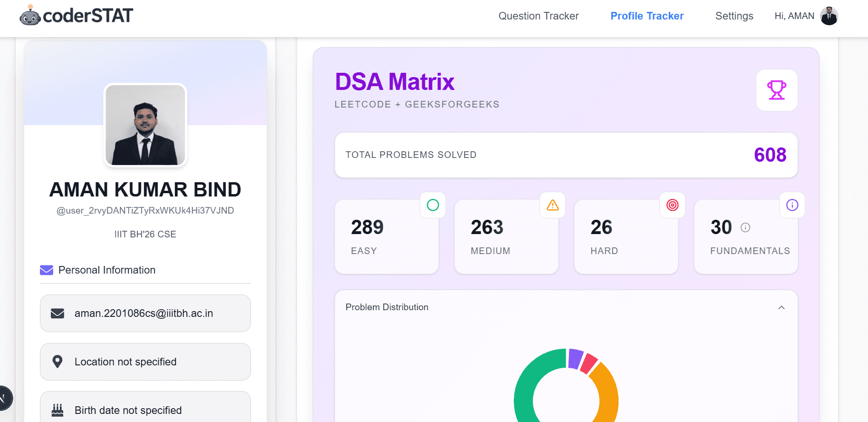This screenshot has height=422, width=868.
Task: Click the 289 Easy stat card
Action: pos(386,236)
